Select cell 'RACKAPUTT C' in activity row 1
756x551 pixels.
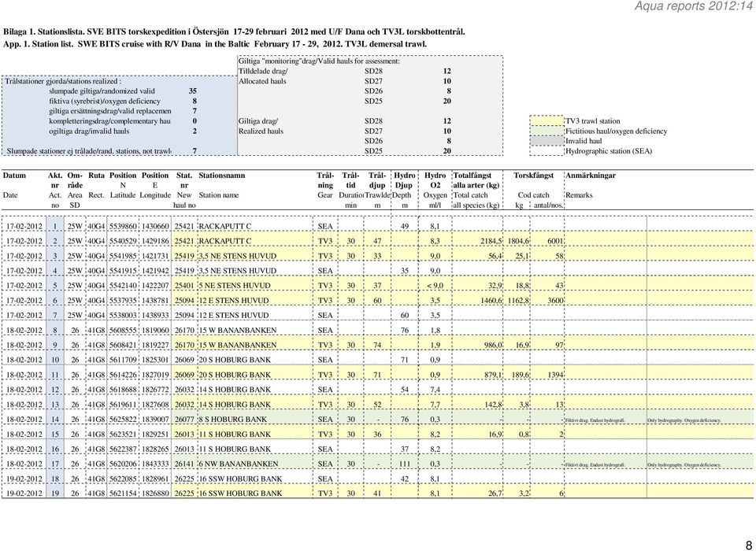225,226
